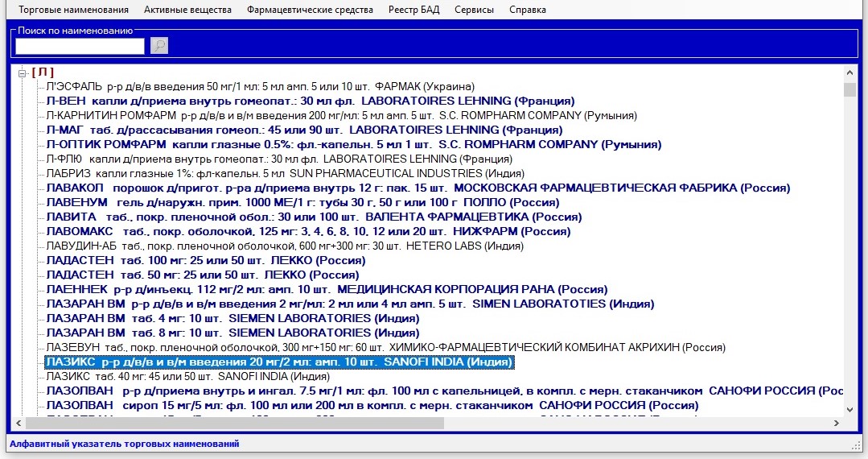This screenshot has width=868, height=459.
Task: Click the horizontal scrollbar right arrow
Action: 837,423
